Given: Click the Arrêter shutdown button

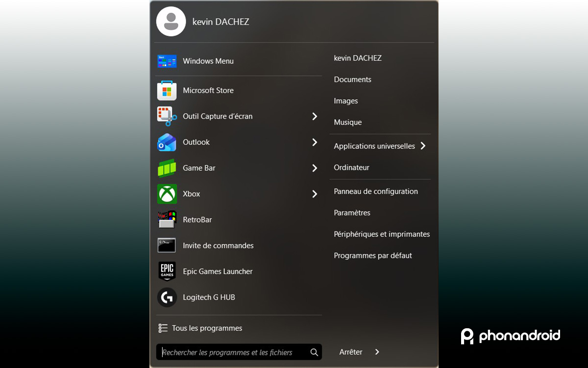Looking at the screenshot, I should [x=351, y=352].
